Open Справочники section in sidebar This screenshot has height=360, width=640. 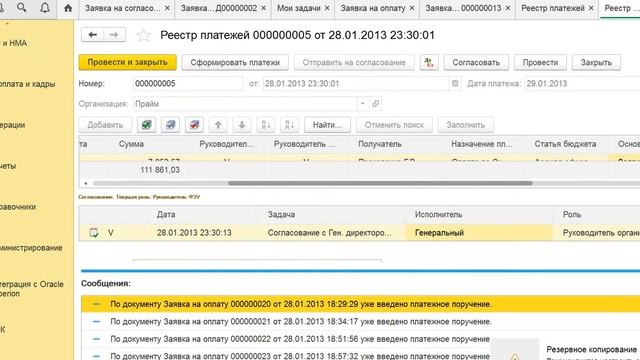coord(18,207)
